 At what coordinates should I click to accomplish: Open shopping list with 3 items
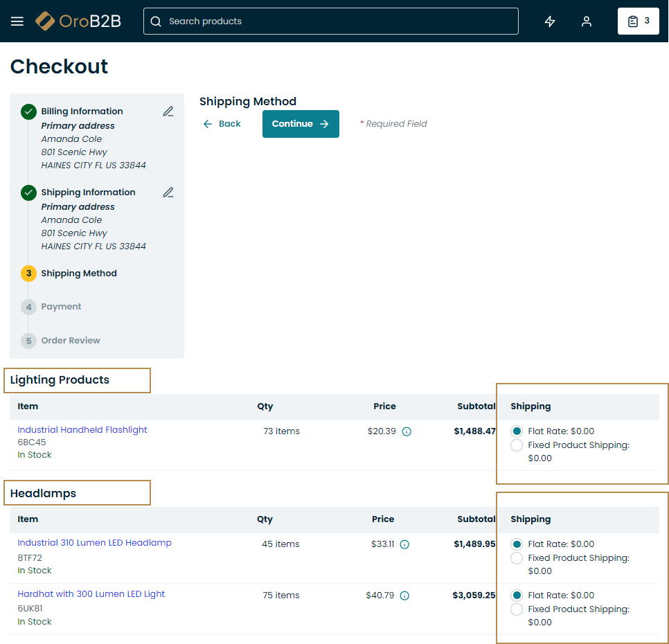(x=638, y=21)
